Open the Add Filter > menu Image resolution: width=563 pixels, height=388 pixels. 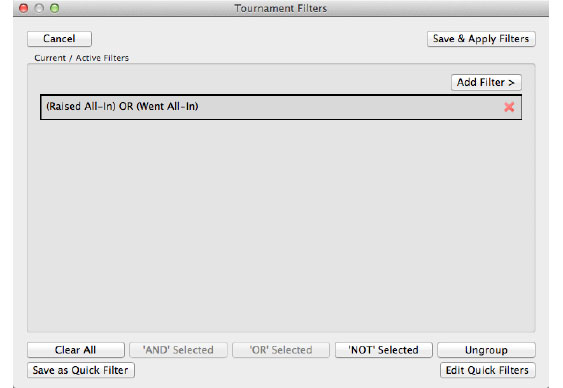(486, 83)
